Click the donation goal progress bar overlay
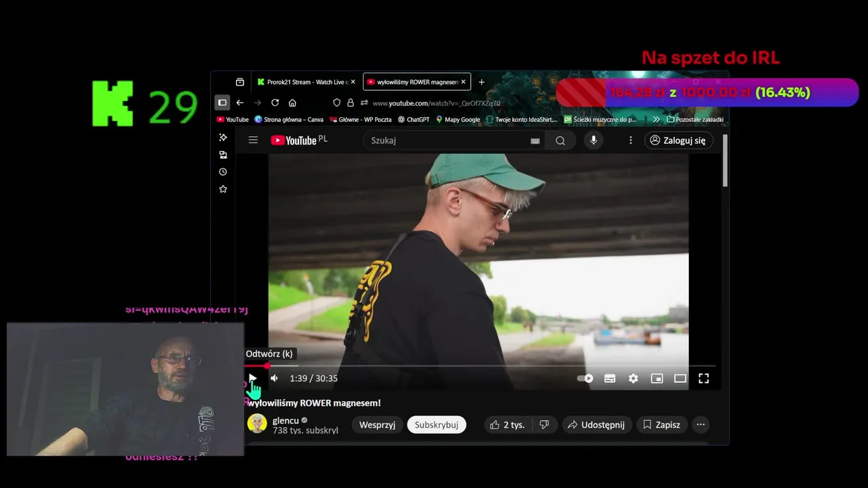The width and height of the screenshot is (868, 488). coord(707,92)
